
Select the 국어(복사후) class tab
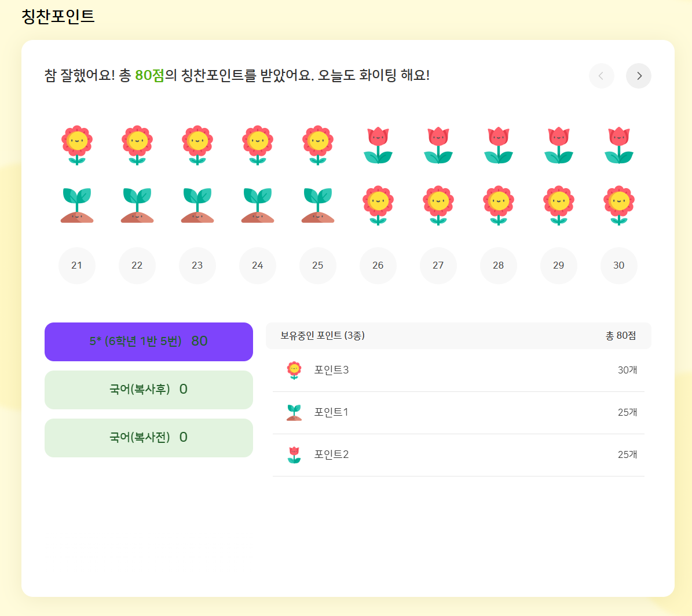coord(149,390)
